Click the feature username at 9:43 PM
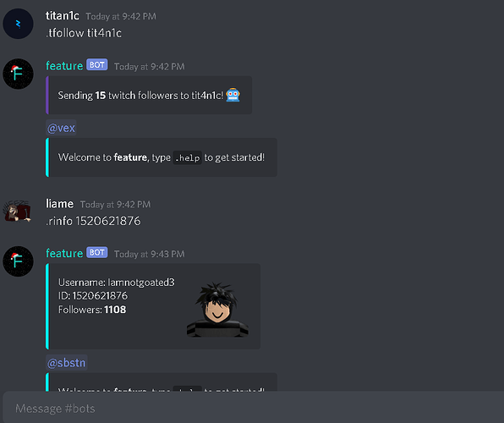This screenshot has height=423, width=504. click(64, 253)
